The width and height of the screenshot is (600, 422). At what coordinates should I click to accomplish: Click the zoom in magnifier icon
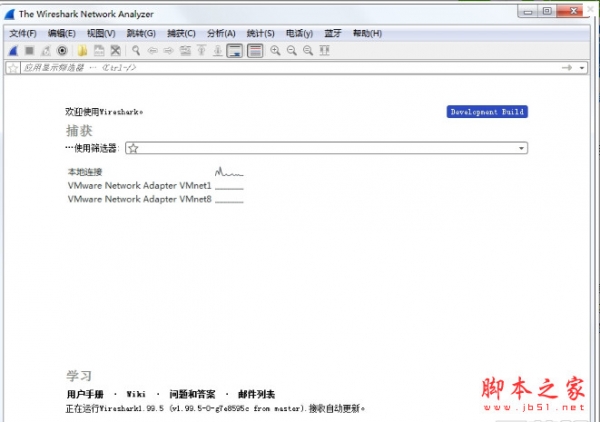tap(275, 51)
